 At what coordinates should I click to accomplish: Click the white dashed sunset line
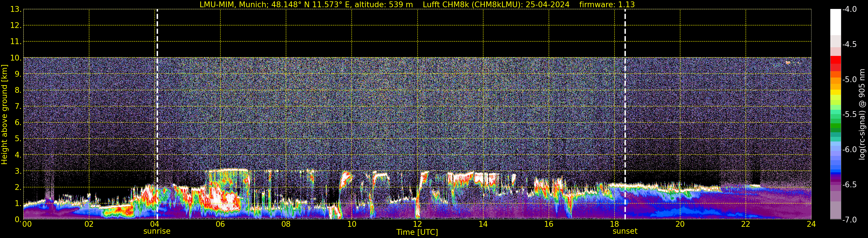click(625, 114)
